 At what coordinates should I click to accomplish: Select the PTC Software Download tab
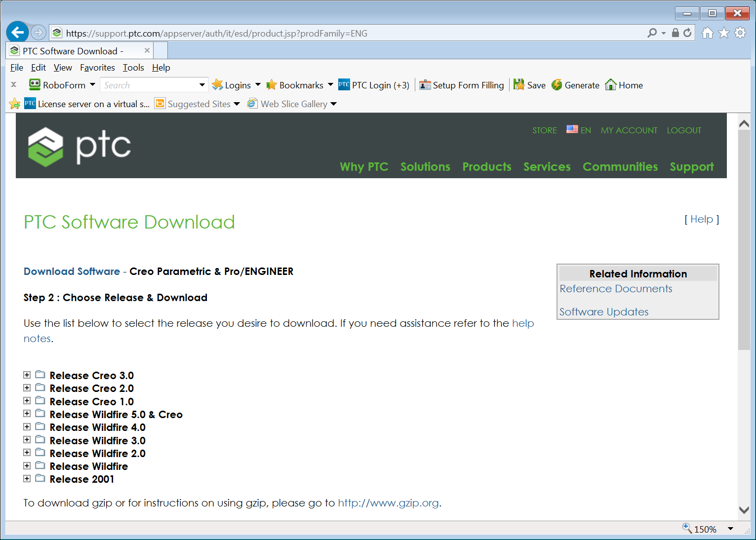point(79,51)
